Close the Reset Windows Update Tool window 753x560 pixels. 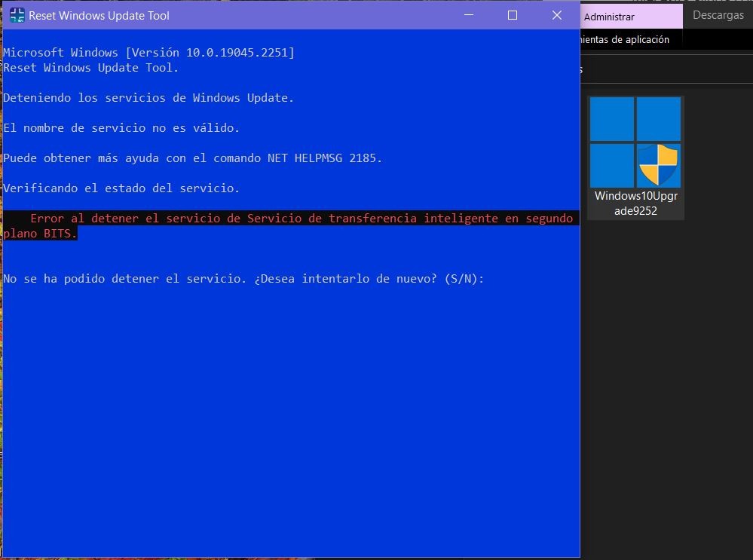click(x=556, y=15)
